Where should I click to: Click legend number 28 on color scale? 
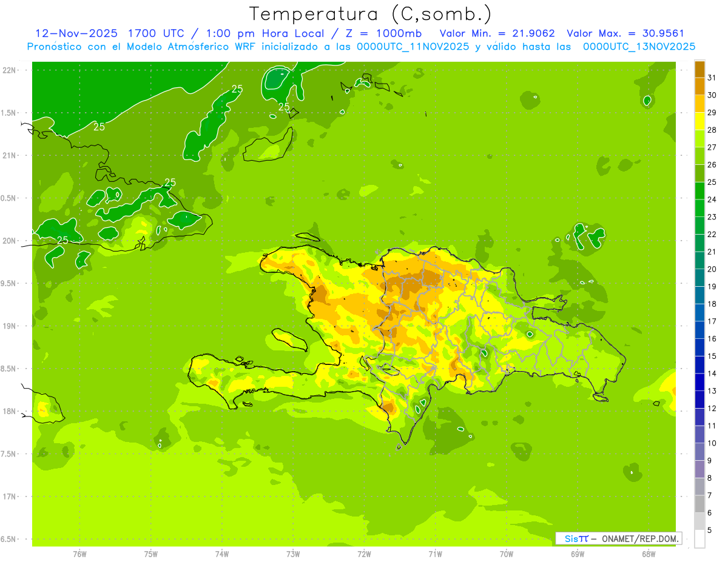pyautogui.click(x=712, y=130)
